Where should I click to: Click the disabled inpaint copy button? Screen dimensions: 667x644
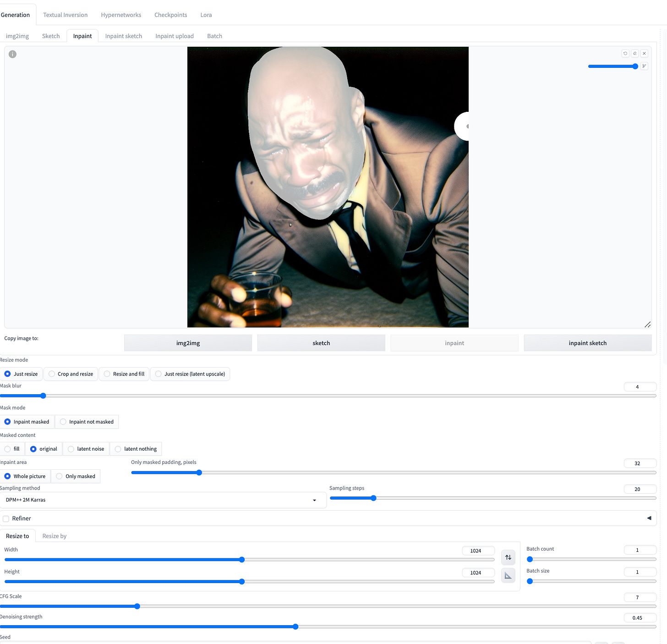(454, 343)
